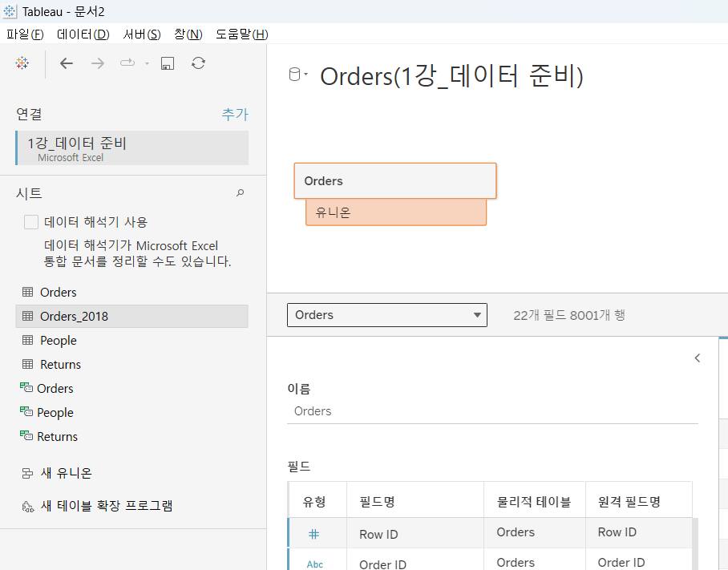This screenshot has height=570, width=728.
Task: Refresh the data source
Action: click(x=198, y=63)
